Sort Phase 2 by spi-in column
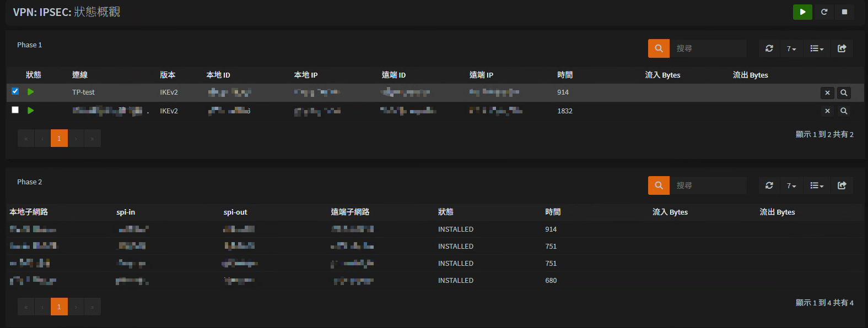This screenshot has height=328, width=868. (126, 212)
